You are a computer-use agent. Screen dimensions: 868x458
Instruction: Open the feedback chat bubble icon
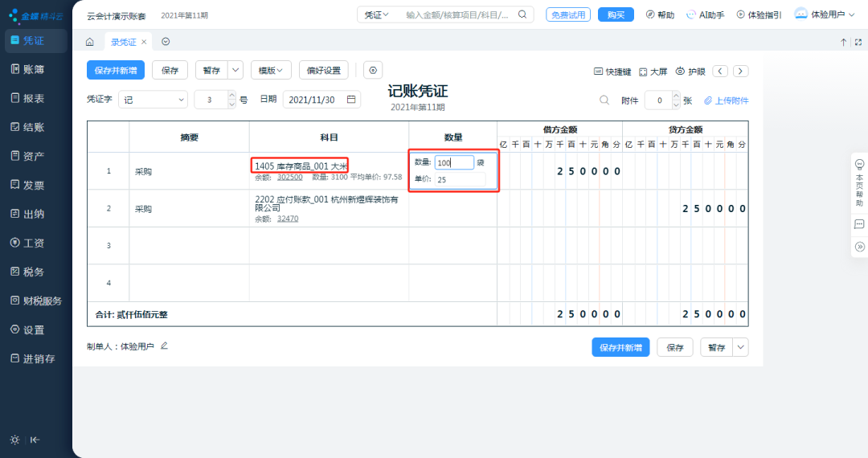coord(859,224)
